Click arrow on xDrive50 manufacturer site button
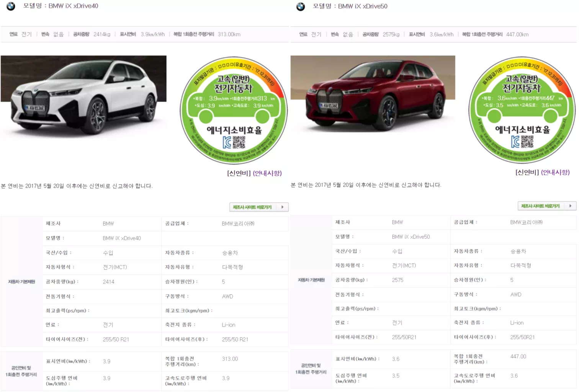Viewport: 579px width, 392px height. pyautogui.click(x=571, y=206)
